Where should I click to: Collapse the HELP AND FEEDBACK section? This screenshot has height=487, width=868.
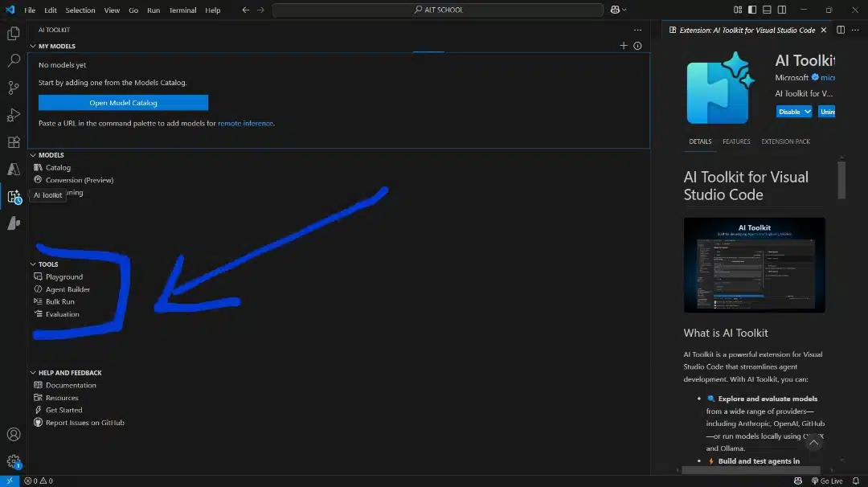pyautogui.click(x=33, y=372)
